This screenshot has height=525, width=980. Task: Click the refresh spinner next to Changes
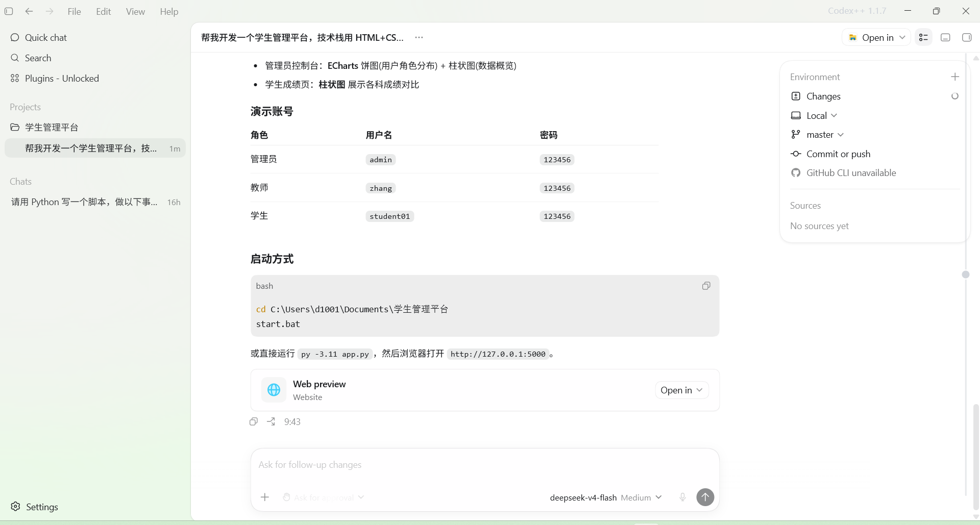955,96
